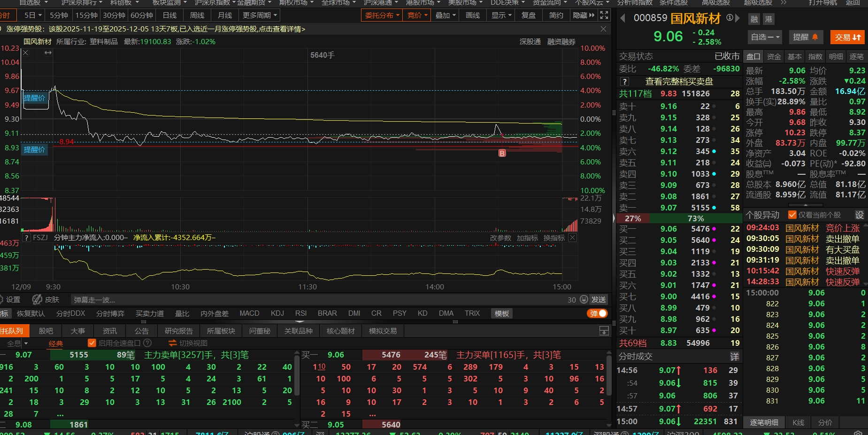This screenshot has width=868, height=435.
Task: Select the KDJ indicator
Action: pyautogui.click(x=277, y=313)
